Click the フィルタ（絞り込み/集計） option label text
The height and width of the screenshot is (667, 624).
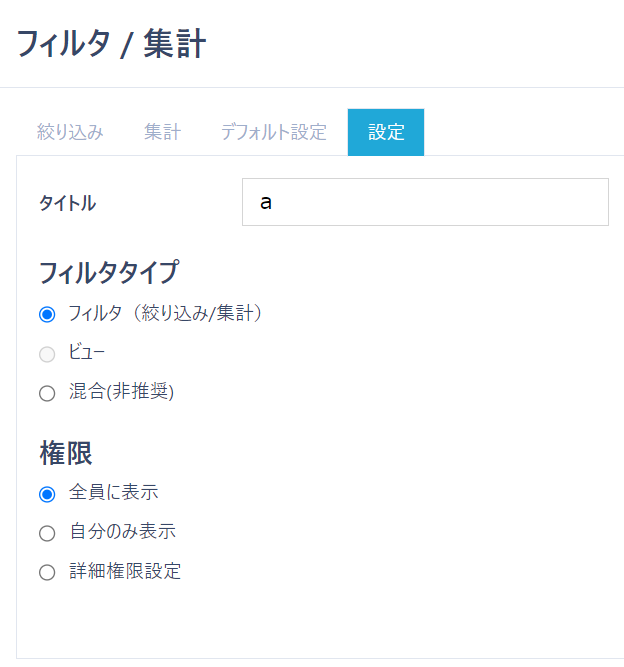tap(165, 313)
